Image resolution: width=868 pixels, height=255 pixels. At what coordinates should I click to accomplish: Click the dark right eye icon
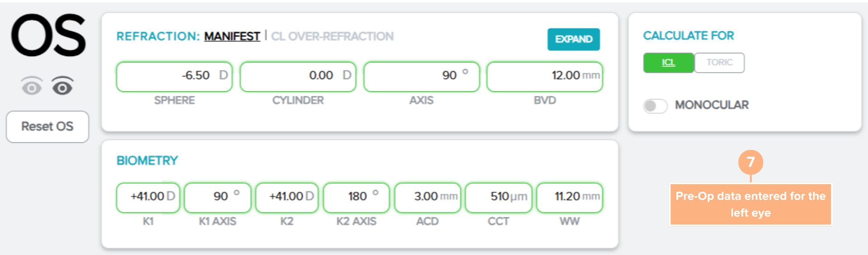tap(62, 86)
